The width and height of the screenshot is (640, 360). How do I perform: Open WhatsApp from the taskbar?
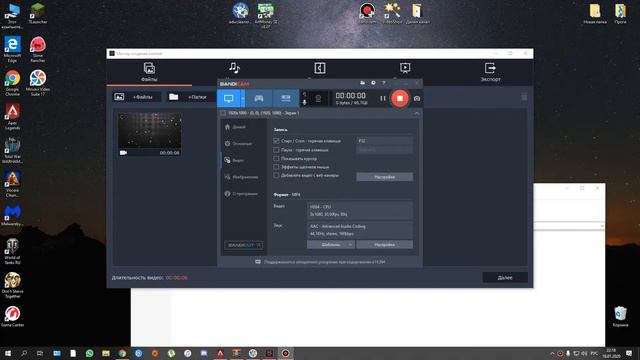tap(89, 353)
